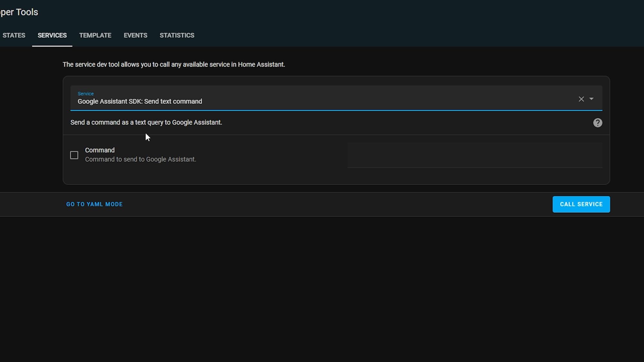Click the dropdown arrow on service field
The height and width of the screenshot is (362, 644).
click(x=592, y=98)
